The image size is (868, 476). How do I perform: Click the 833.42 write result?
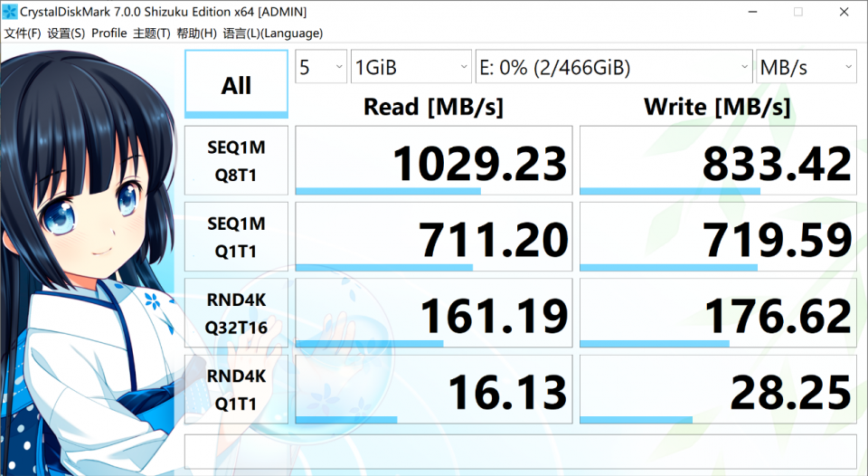click(718, 161)
